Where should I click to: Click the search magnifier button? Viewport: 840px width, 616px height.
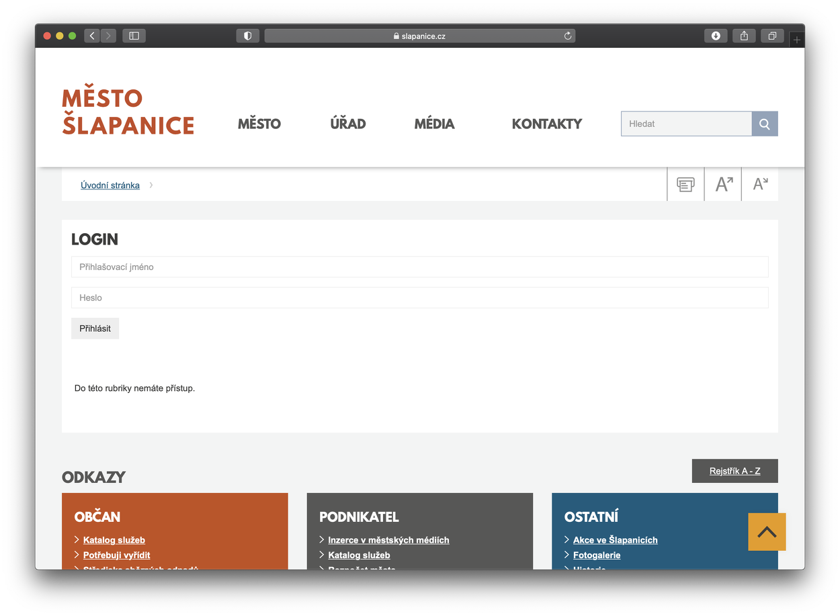click(764, 124)
